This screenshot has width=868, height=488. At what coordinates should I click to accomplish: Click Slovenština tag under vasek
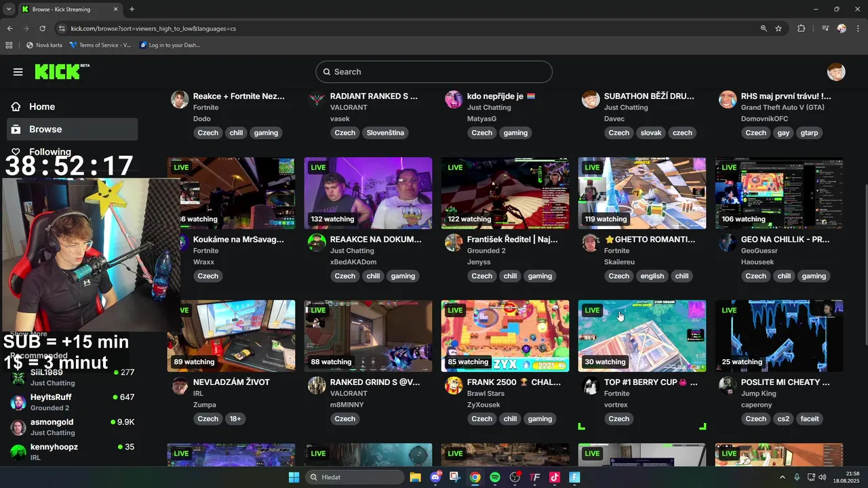pos(385,133)
